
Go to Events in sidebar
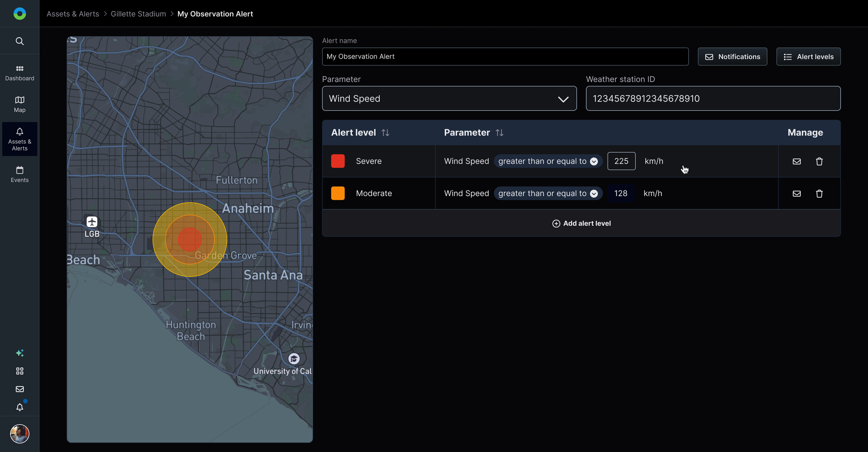pyautogui.click(x=20, y=174)
